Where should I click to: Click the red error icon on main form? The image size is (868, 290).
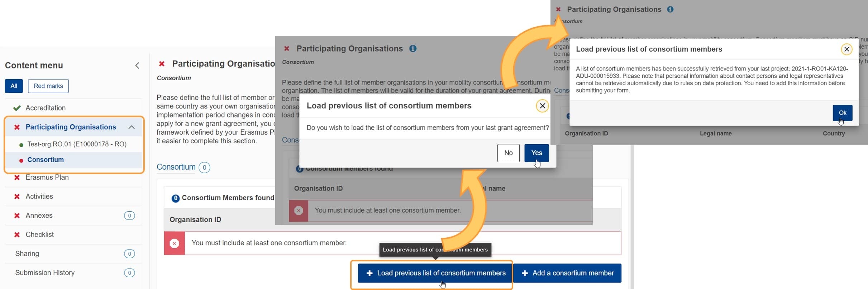pyautogui.click(x=174, y=243)
